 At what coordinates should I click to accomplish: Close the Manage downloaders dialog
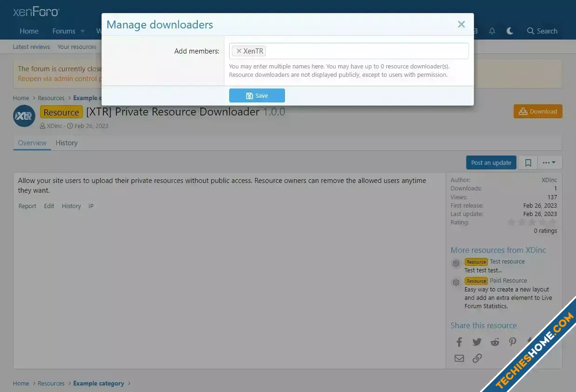(461, 24)
